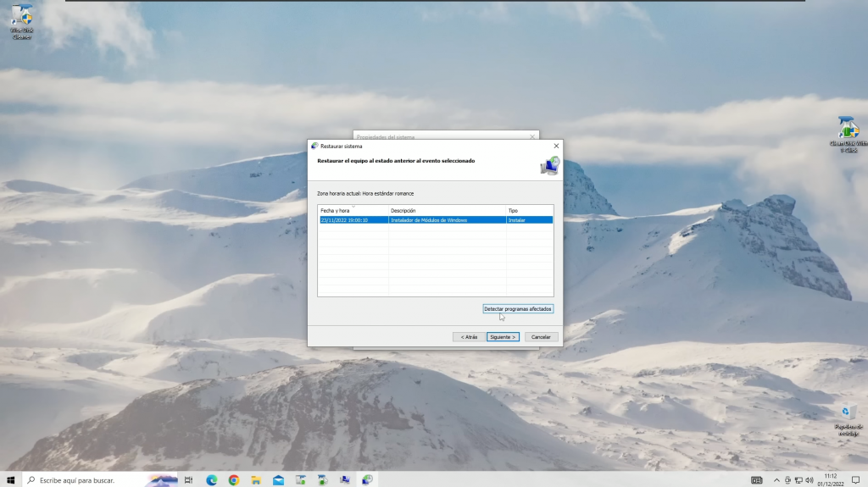Open Papelera de reciclaje desktop icon

click(x=845, y=415)
